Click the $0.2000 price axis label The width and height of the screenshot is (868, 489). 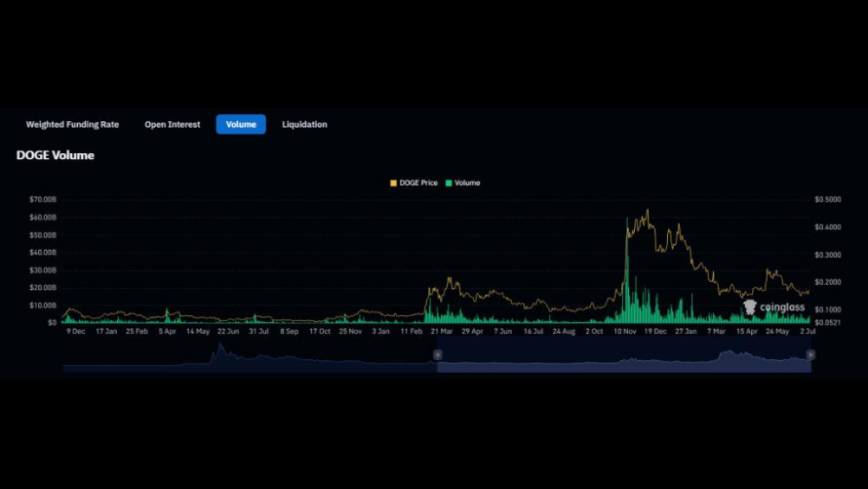point(828,282)
